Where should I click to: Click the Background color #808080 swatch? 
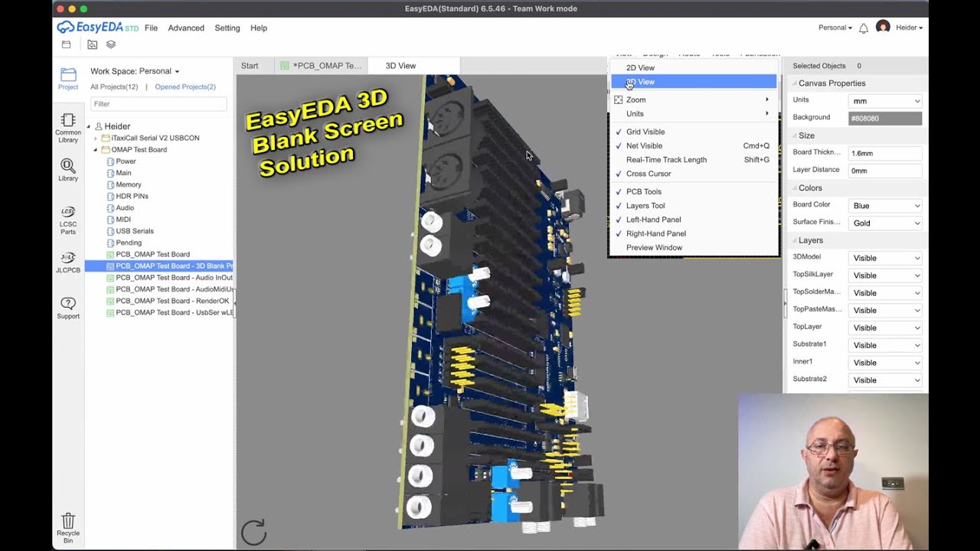point(885,119)
